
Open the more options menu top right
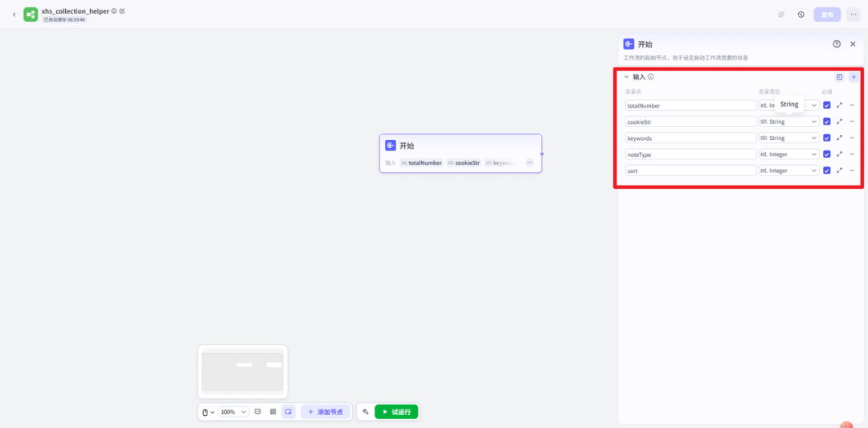point(853,14)
